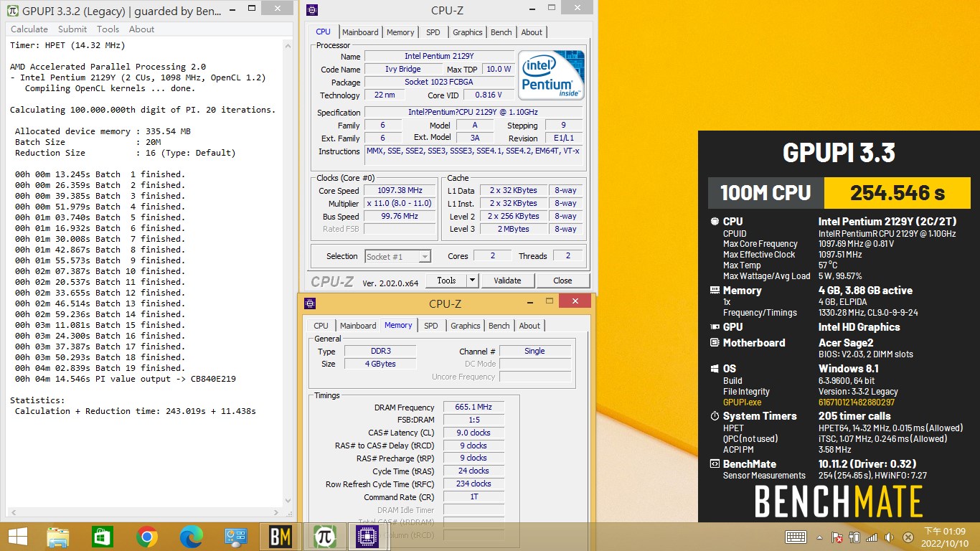Viewport: 980px width, 551px height.
Task: Click the Command Rate 1T value
Action: pyautogui.click(x=473, y=496)
